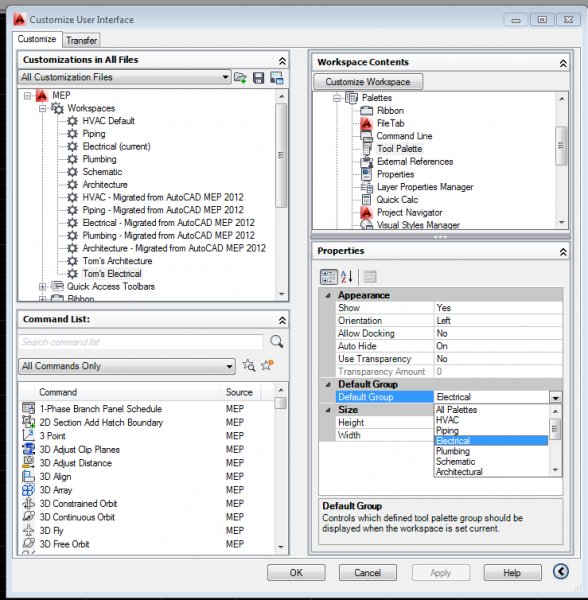This screenshot has height=600, width=588.
Task: Click the Workspace Contents scrollbar thumb
Action: (561, 146)
